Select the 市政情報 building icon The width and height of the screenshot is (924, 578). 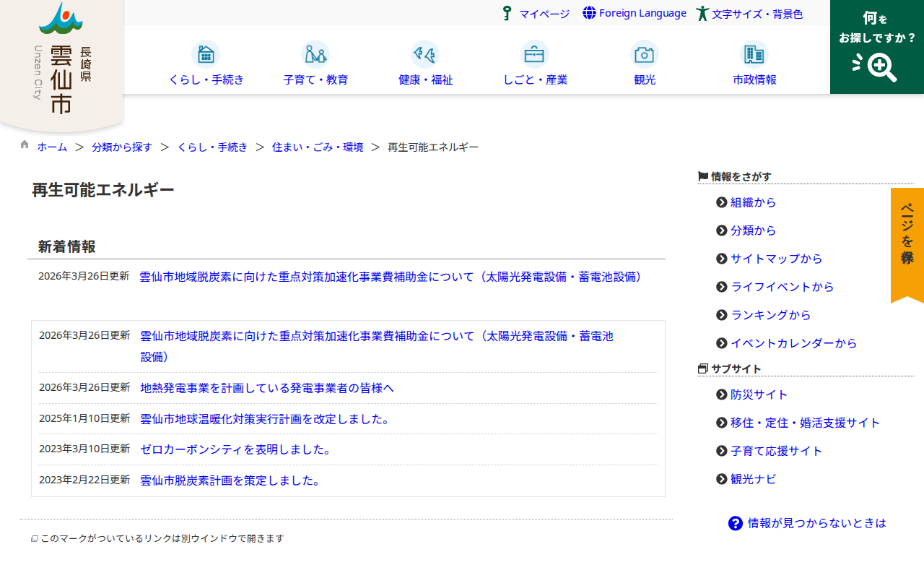click(x=754, y=55)
